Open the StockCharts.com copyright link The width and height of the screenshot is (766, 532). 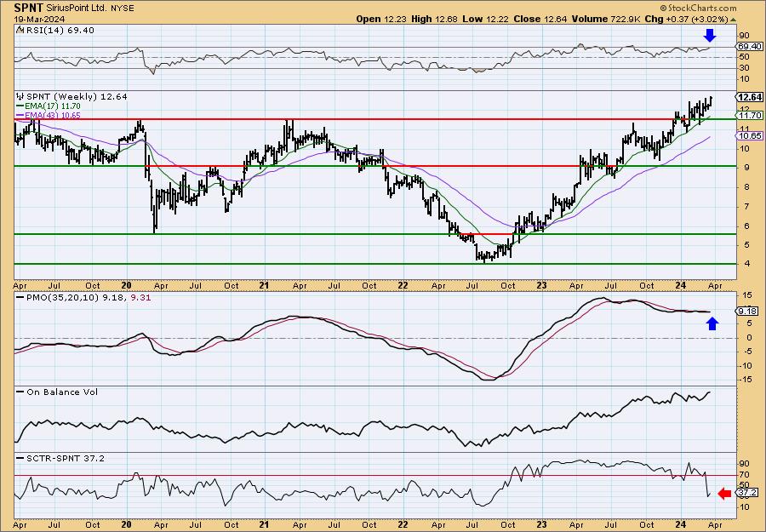(698, 8)
